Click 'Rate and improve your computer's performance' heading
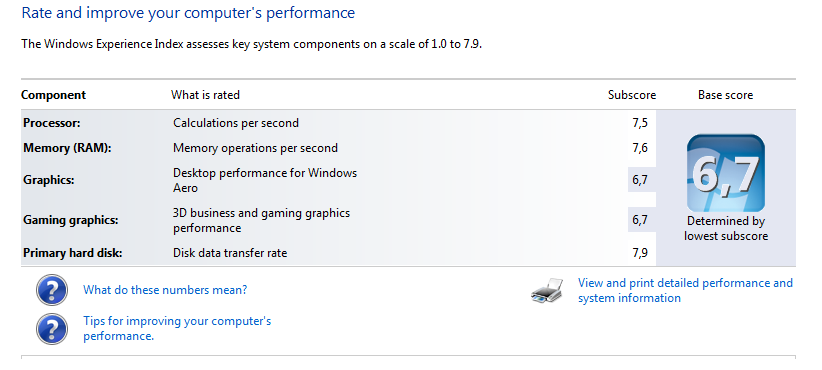 point(188,13)
